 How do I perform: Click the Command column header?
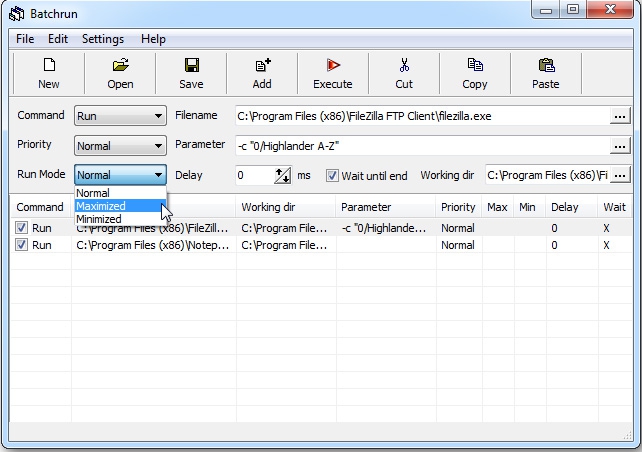point(40,207)
